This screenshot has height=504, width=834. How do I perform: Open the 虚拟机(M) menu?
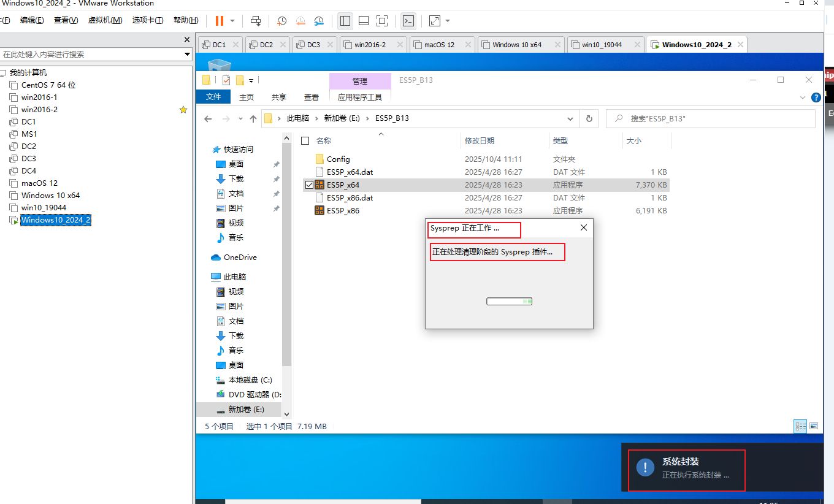click(105, 20)
